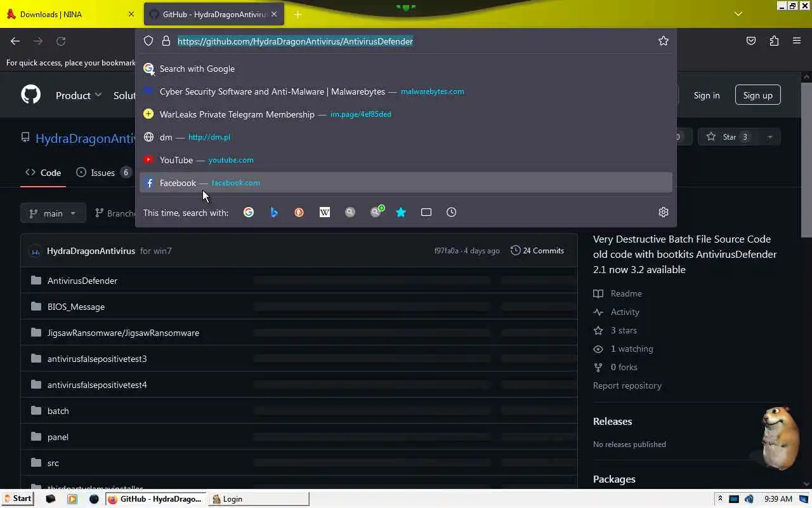Star the repository with Star button
Screen dimensions: 812x508
click(728, 137)
